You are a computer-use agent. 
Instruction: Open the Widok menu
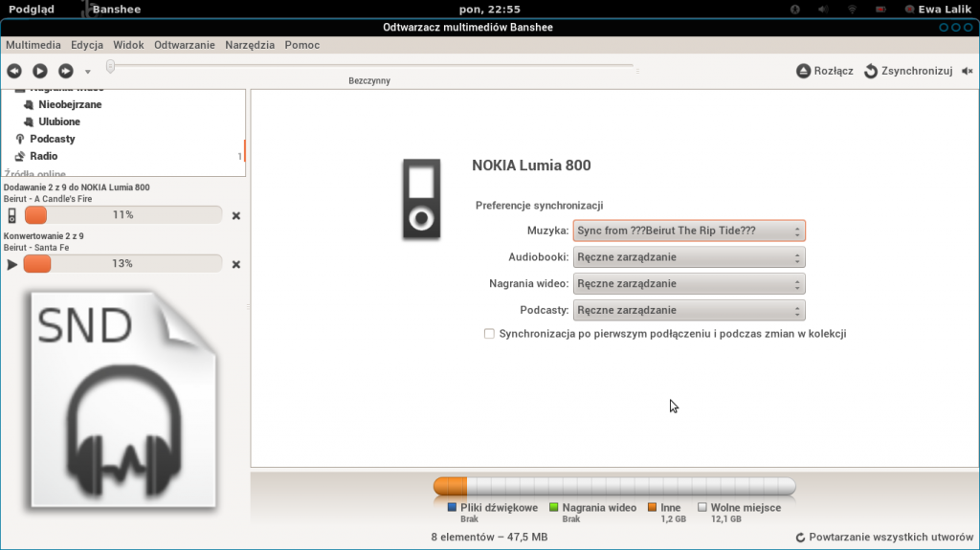[x=128, y=45]
